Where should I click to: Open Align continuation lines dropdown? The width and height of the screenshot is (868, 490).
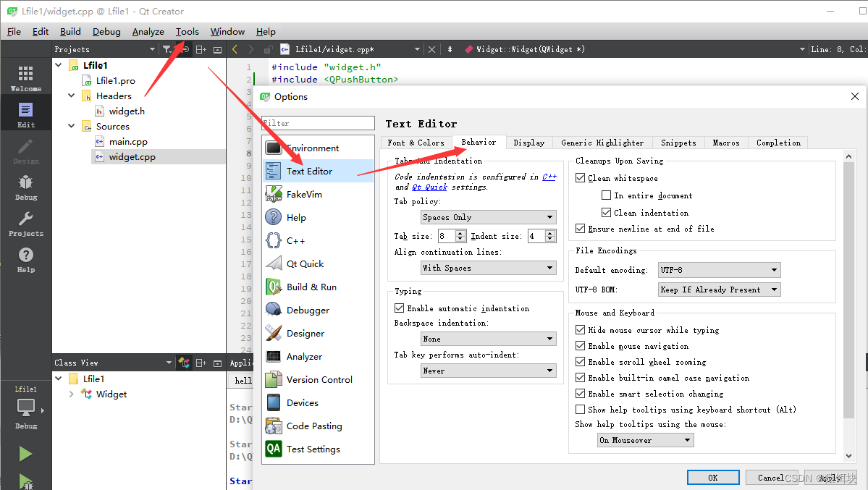(488, 268)
